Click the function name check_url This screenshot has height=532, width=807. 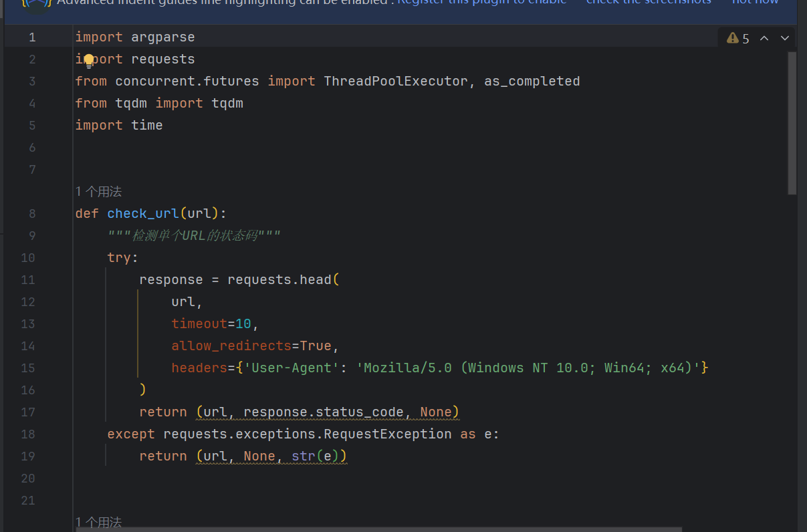click(x=143, y=214)
